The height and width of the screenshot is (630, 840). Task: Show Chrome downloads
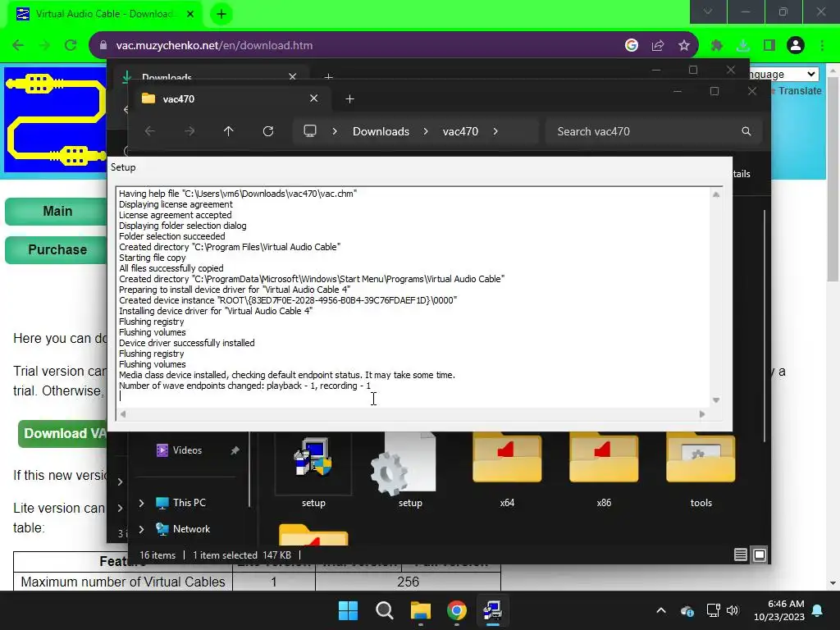[743, 46]
